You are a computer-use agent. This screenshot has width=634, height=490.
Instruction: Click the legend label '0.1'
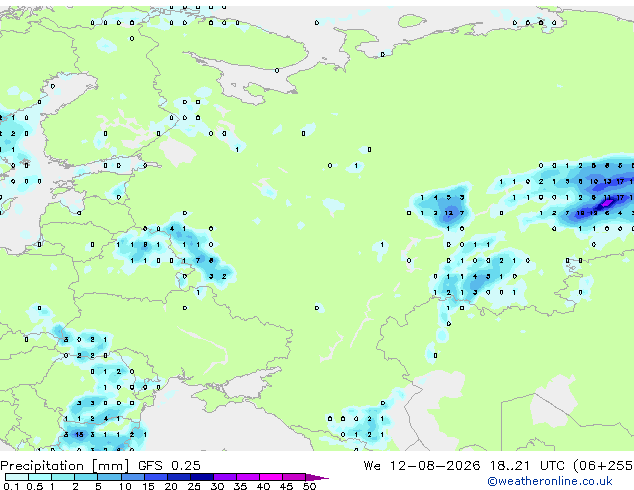[x=11, y=486]
